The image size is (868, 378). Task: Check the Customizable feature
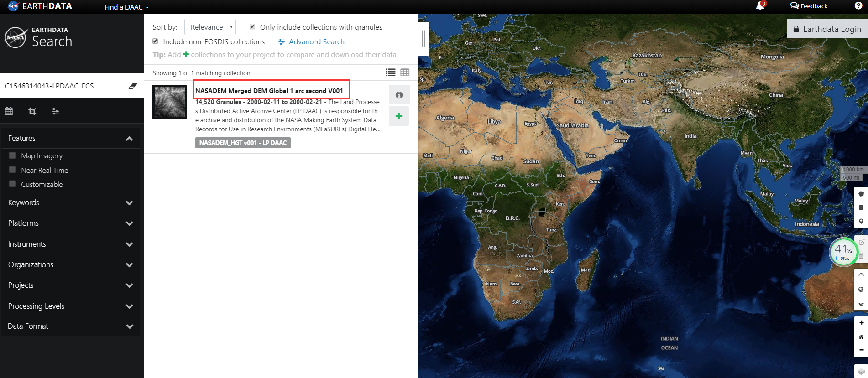(12, 184)
